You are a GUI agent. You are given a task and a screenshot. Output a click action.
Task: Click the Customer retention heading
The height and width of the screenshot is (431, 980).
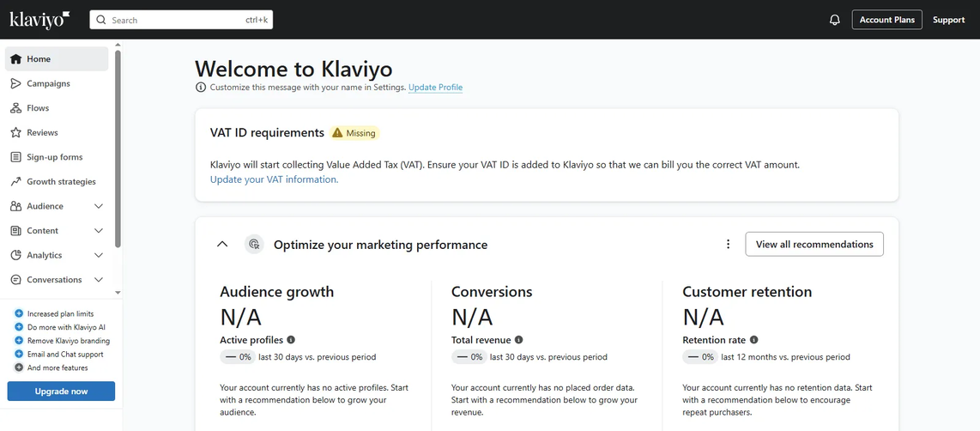click(x=747, y=292)
